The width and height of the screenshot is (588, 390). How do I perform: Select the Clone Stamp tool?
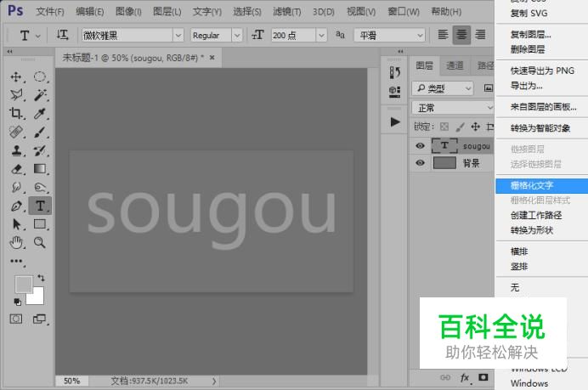[x=16, y=150]
